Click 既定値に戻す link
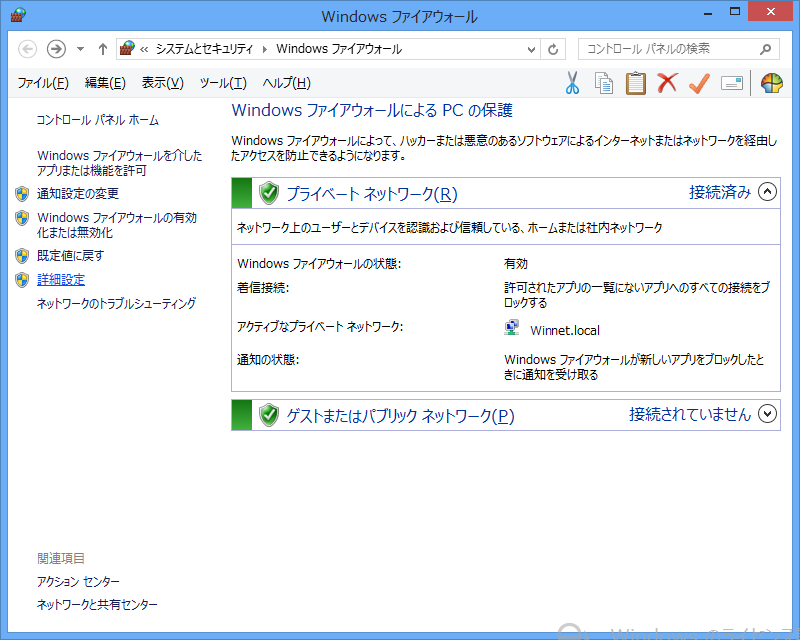800x640 pixels. [70, 256]
